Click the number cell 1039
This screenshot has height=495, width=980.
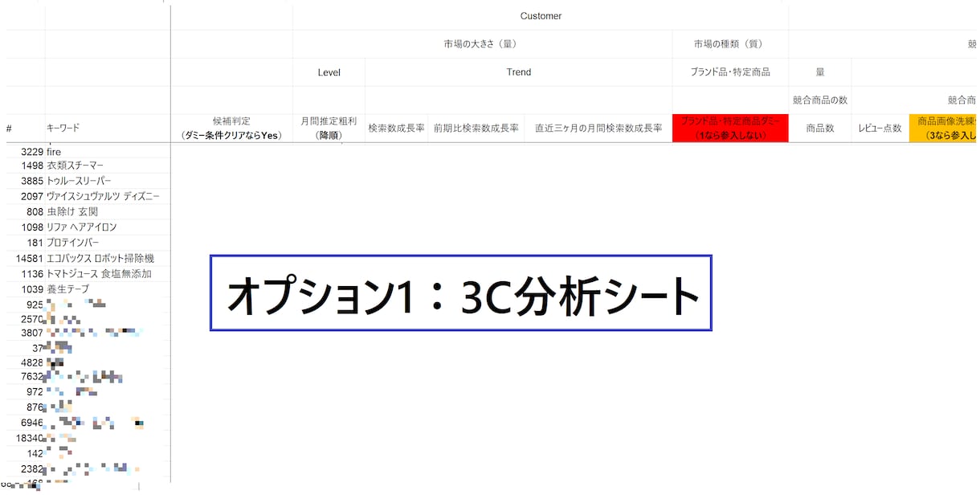point(26,289)
